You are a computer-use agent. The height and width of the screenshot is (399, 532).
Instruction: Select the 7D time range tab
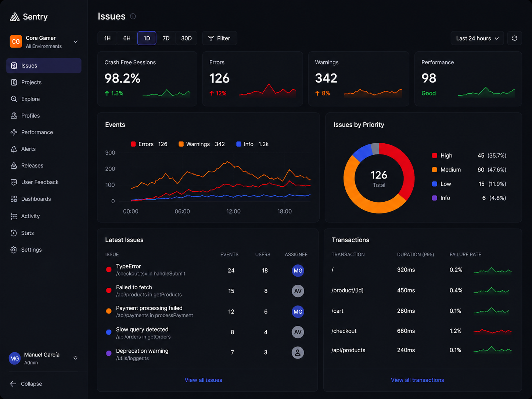tap(166, 38)
